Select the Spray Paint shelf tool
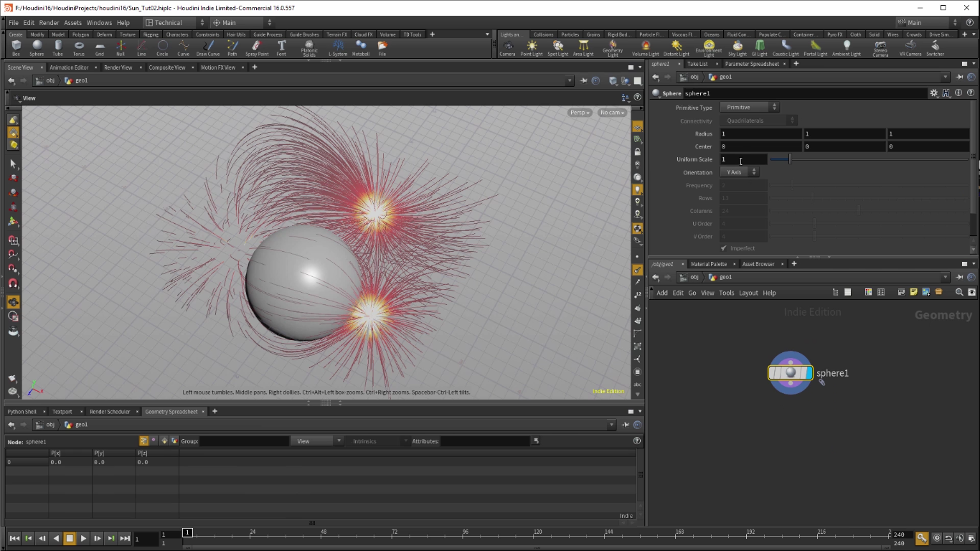The width and height of the screenshot is (980, 551). [257, 47]
